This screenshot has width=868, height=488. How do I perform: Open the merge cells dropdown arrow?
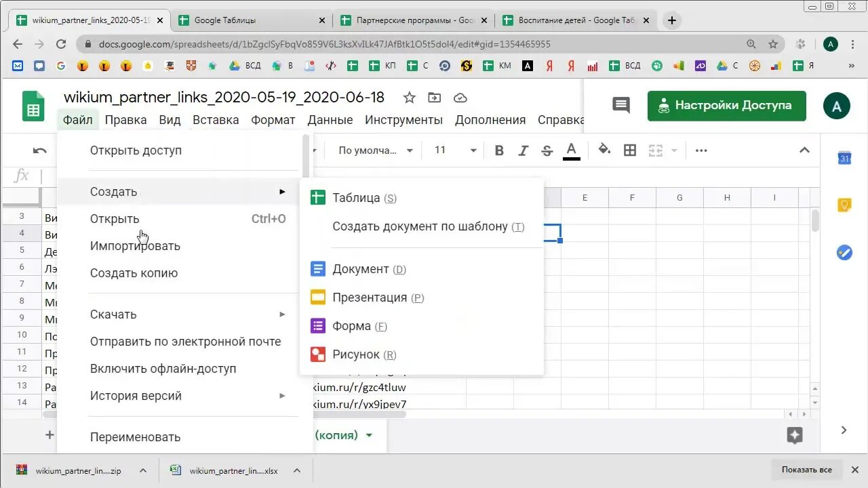pyautogui.click(x=674, y=150)
